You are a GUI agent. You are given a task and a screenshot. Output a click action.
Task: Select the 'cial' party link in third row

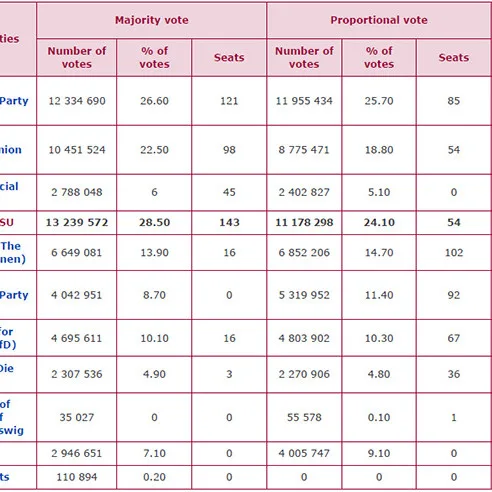point(9,186)
